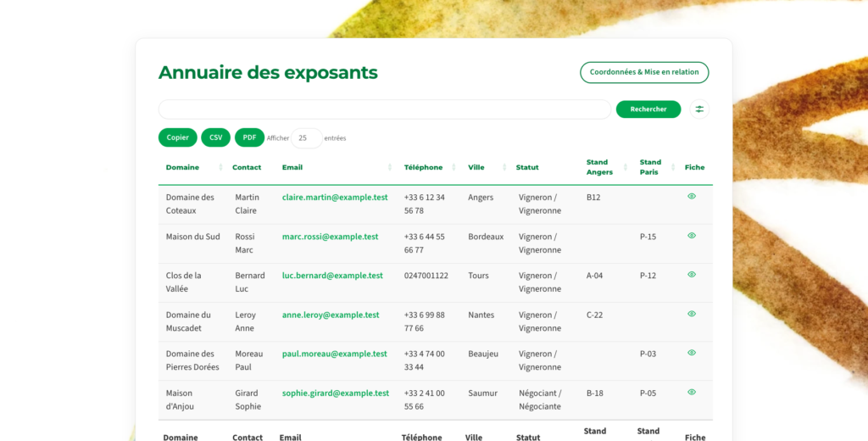Email marc.rossi@example.test

[330, 237]
